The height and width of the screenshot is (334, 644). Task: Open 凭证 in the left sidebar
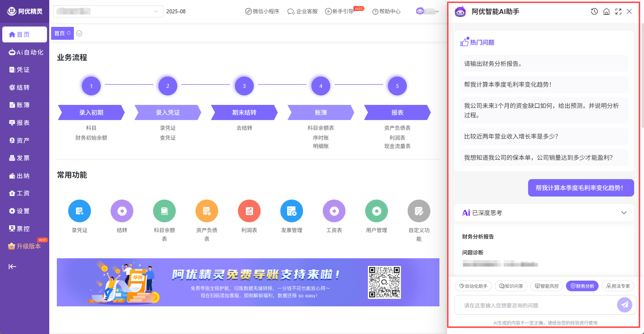23,70
